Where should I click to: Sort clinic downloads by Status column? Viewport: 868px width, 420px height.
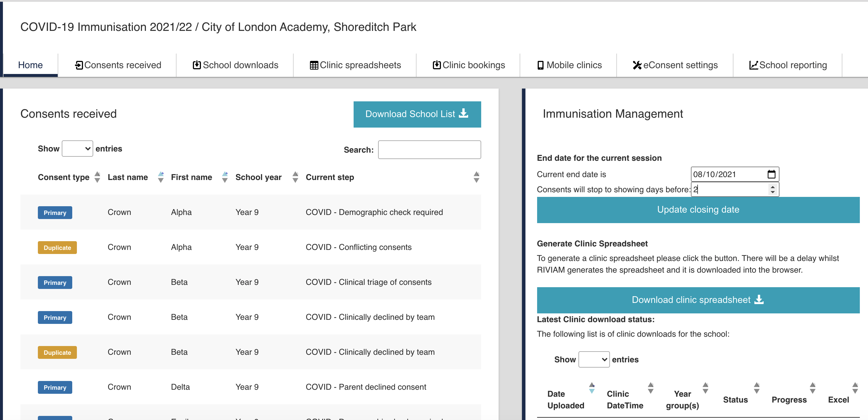point(756,388)
